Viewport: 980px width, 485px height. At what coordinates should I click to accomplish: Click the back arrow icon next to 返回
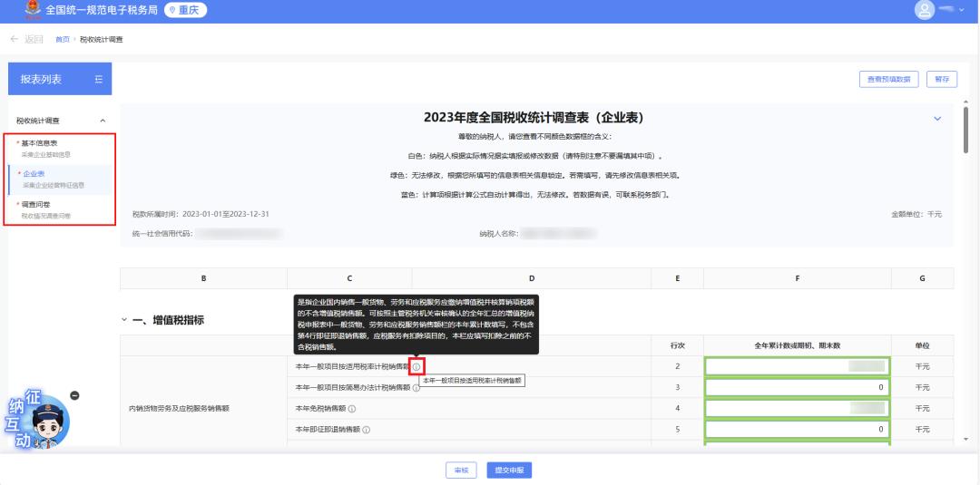14,40
